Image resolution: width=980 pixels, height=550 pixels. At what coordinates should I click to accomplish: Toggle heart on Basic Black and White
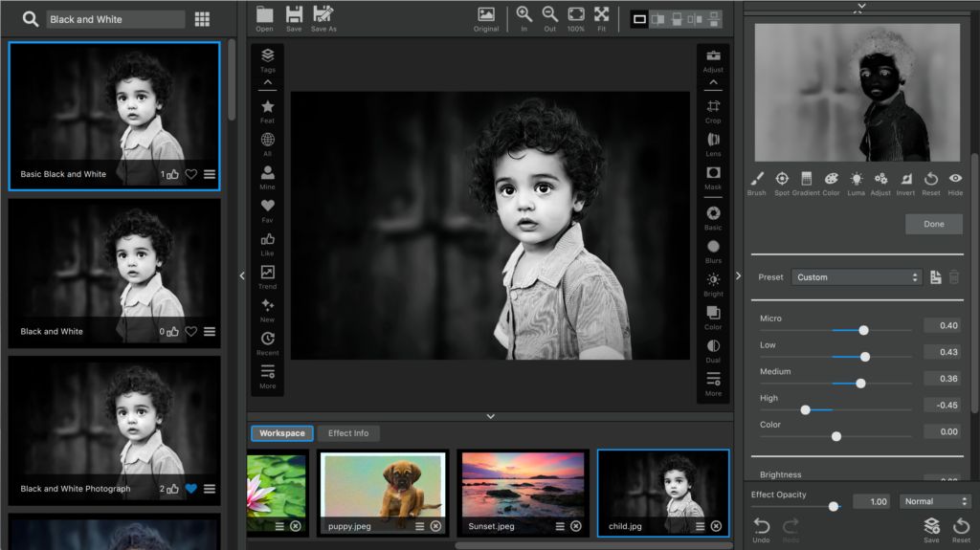point(191,174)
